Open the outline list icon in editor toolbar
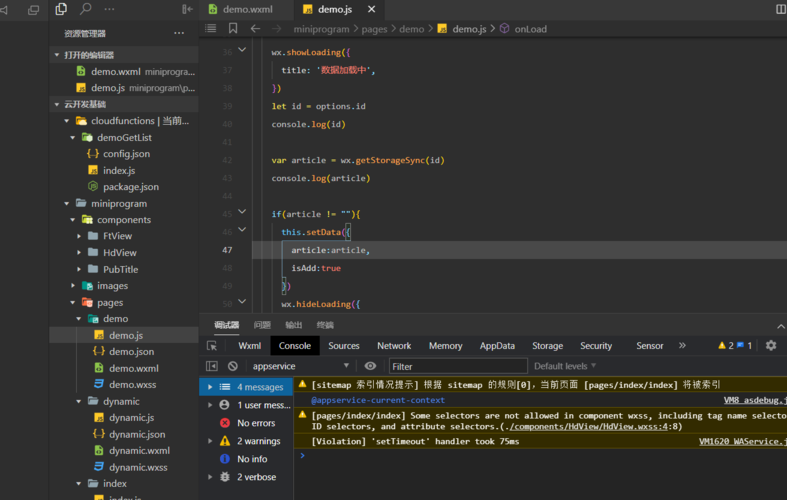Screen dimensions: 787x500 (x=211, y=29)
